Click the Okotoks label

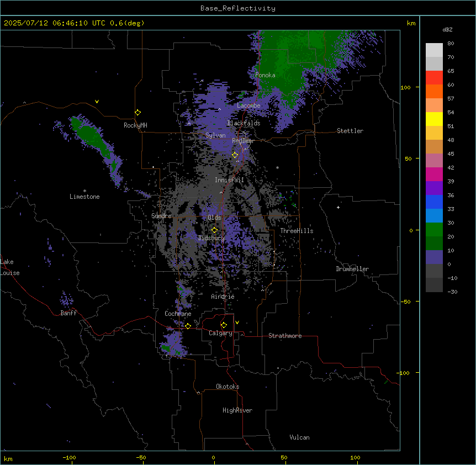228,387
